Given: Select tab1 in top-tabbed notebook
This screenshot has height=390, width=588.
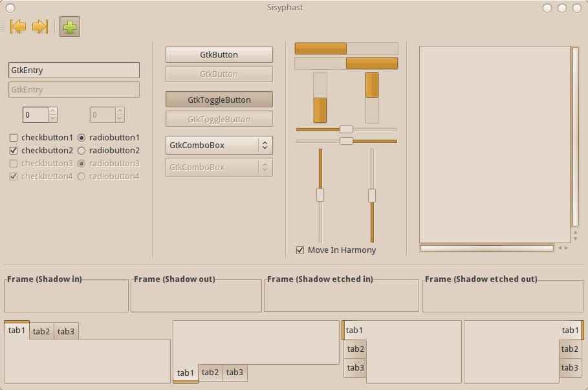Looking at the screenshot, I should click(17, 330).
